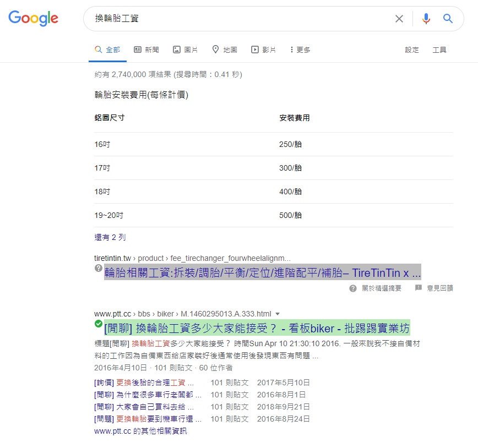478x448 pixels.
Task: Submit search using the magnifier icon
Action: [x=448, y=19]
